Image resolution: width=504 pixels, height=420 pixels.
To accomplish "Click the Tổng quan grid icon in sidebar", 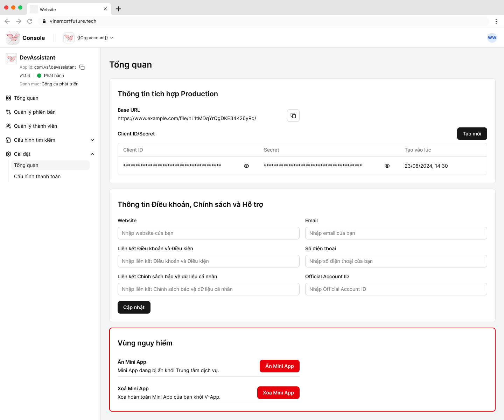I will (x=8, y=98).
